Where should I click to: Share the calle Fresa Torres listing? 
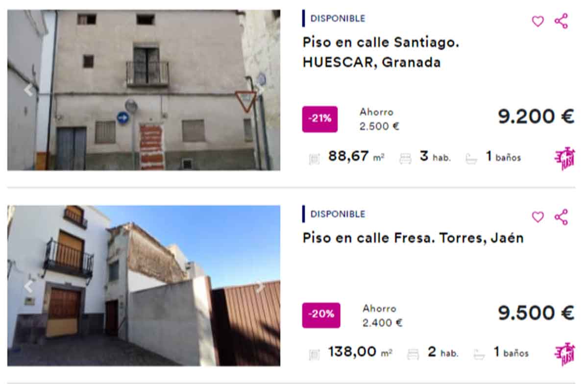point(561,217)
